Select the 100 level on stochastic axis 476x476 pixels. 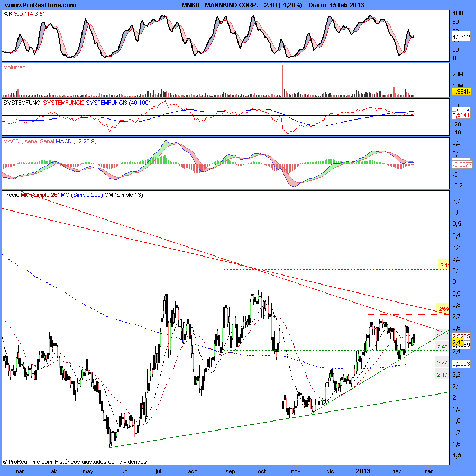pos(458,13)
